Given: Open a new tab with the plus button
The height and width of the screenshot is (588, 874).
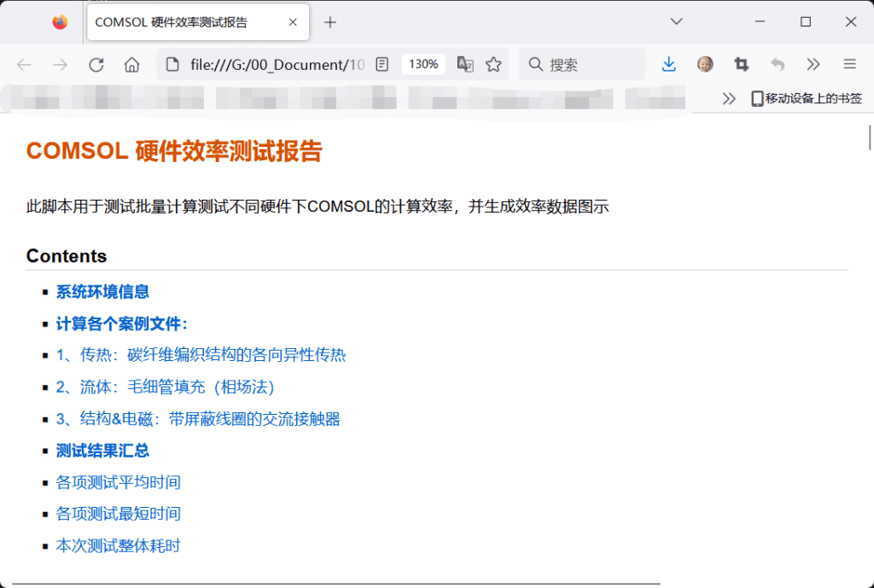Looking at the screenshot, I should click(x=330, y=21).
